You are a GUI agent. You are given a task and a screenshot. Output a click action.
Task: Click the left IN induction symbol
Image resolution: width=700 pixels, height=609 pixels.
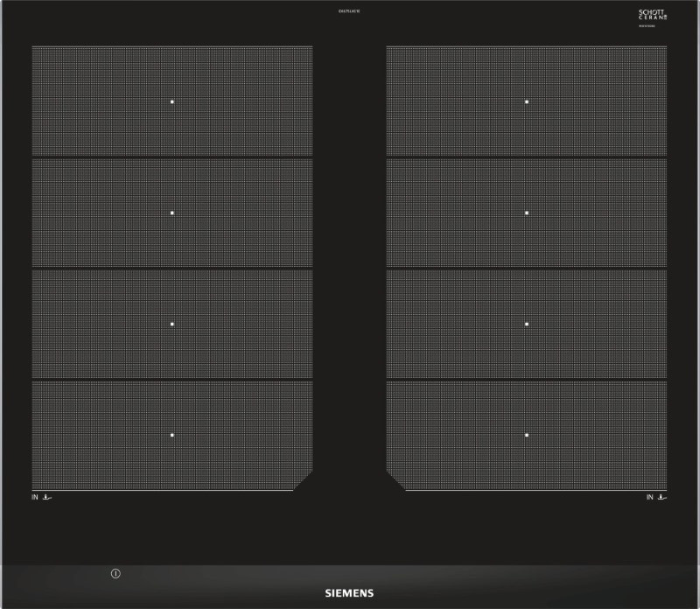[41, 497]
